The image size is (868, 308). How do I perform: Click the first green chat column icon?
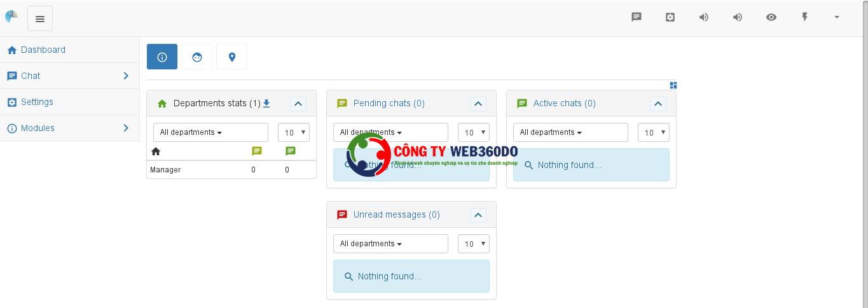[257, 151]
